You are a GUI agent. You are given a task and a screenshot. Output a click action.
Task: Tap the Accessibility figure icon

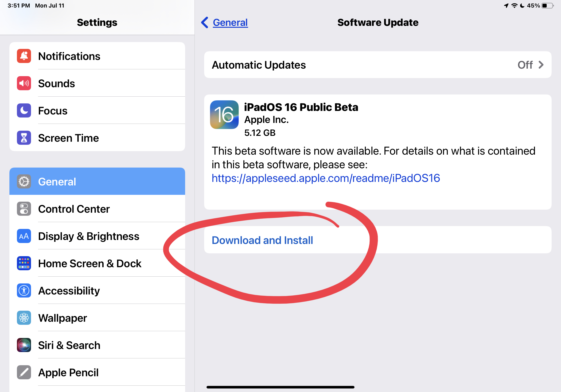(24, 290)
